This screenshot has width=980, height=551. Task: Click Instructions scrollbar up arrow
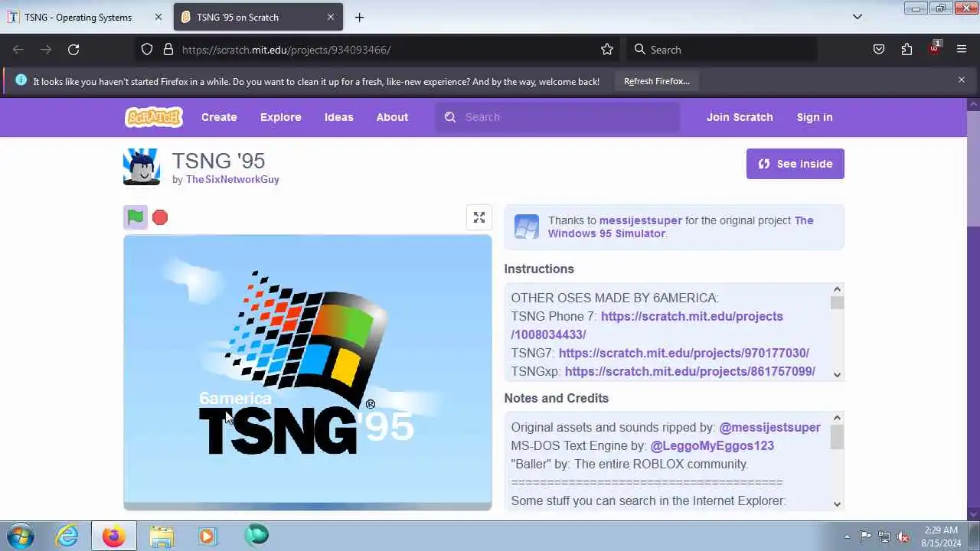point(837,289)
